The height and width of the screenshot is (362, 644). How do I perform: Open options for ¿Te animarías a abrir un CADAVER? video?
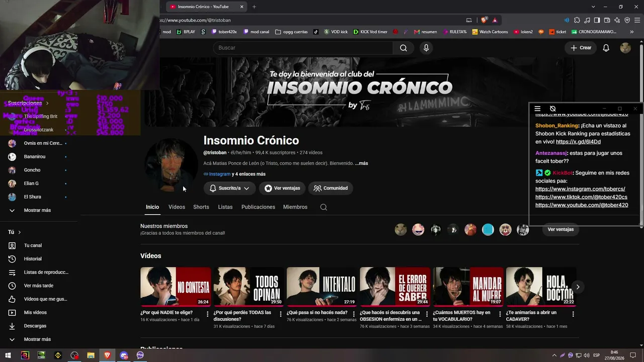(573, 314)
